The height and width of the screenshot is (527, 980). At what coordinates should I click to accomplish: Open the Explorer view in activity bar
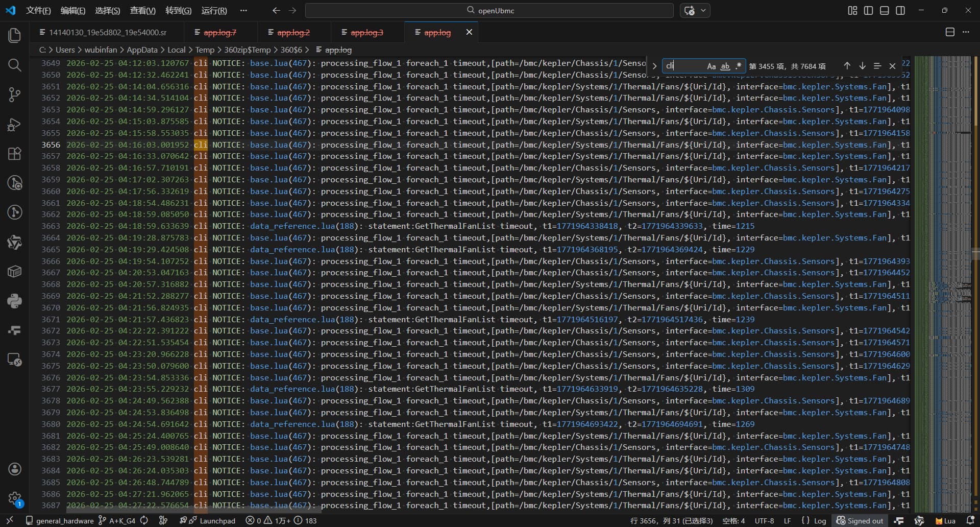pos(14,35)
